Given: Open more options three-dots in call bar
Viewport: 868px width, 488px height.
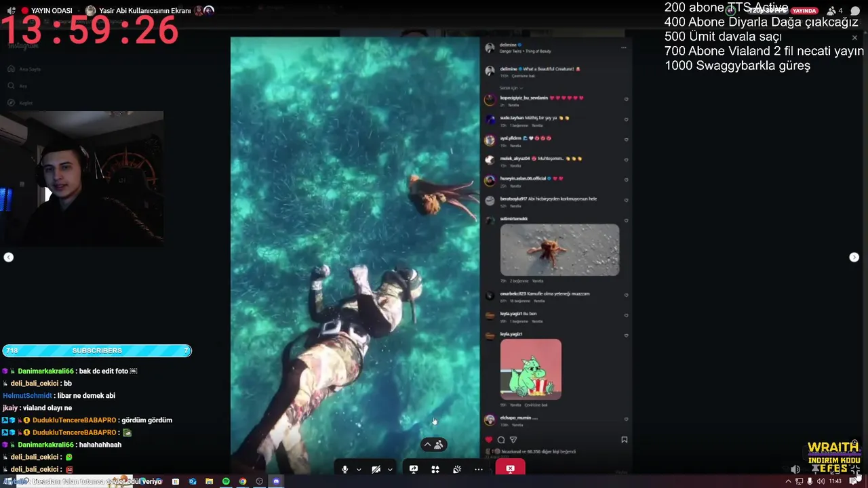Looking at the screenshot, I should click(479, 469).
